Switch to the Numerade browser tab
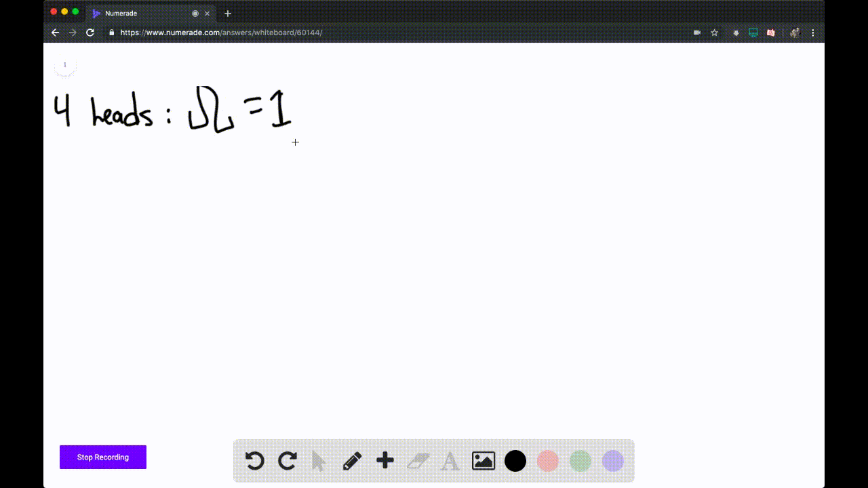Screen dimensions: 868x488 [x=149, y=13]
